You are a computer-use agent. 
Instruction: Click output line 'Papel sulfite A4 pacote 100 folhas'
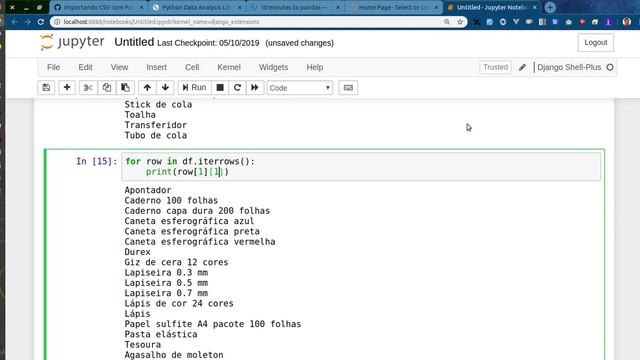[x=213, y=324]
